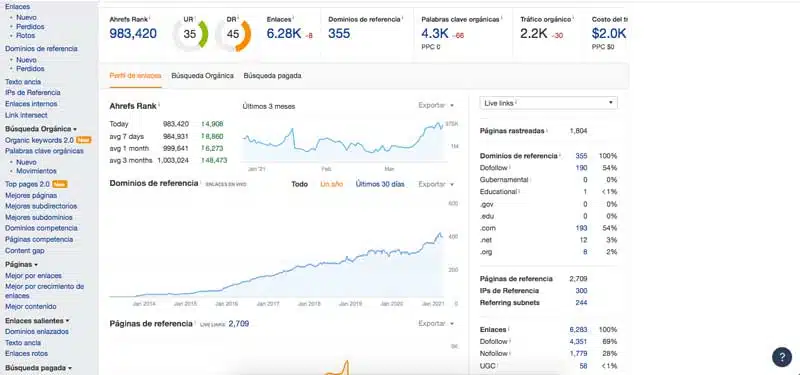Click the .net domains count 12
Image resolution: width=800 pixels, height=375 pixels.
583,240
